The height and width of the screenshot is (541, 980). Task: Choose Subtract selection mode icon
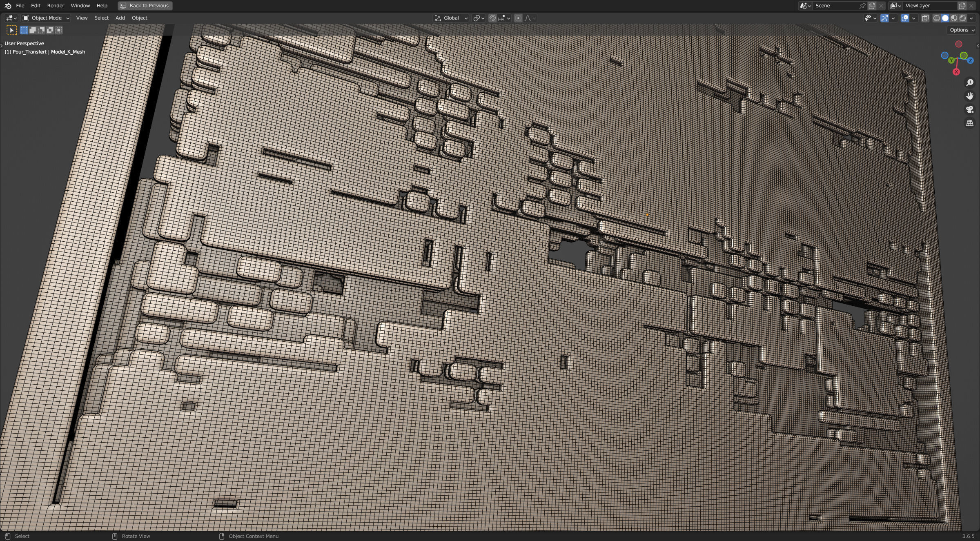(x=41, y=30)
